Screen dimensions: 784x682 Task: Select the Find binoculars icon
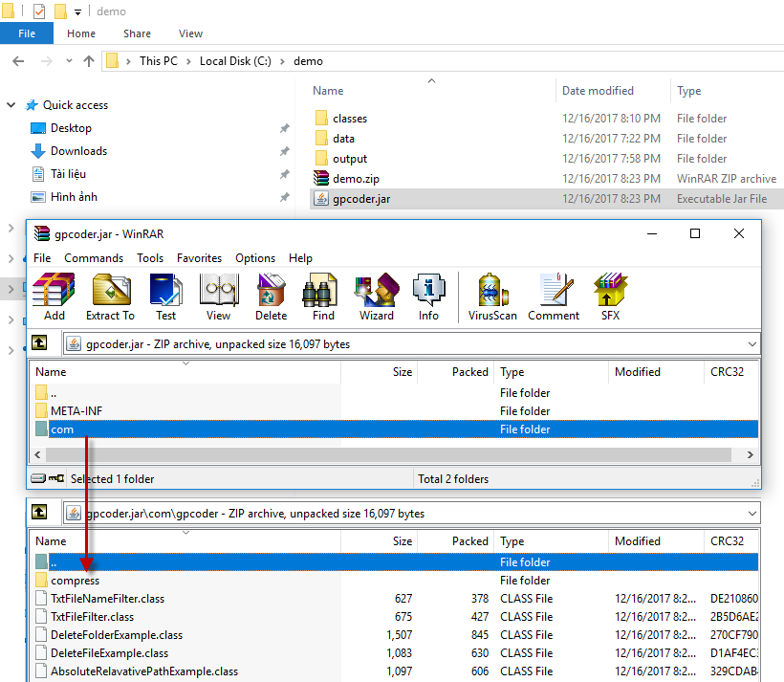tap(323, 297)
